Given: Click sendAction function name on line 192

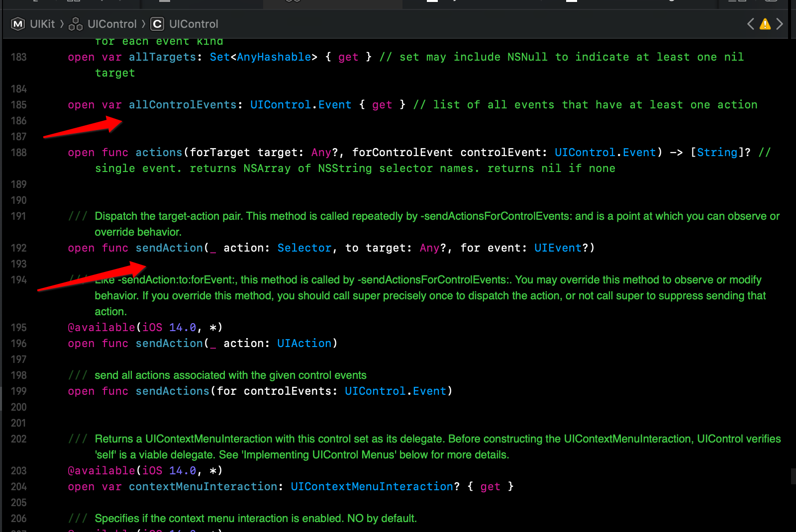Looking at the screenshot, I should 169,248.
